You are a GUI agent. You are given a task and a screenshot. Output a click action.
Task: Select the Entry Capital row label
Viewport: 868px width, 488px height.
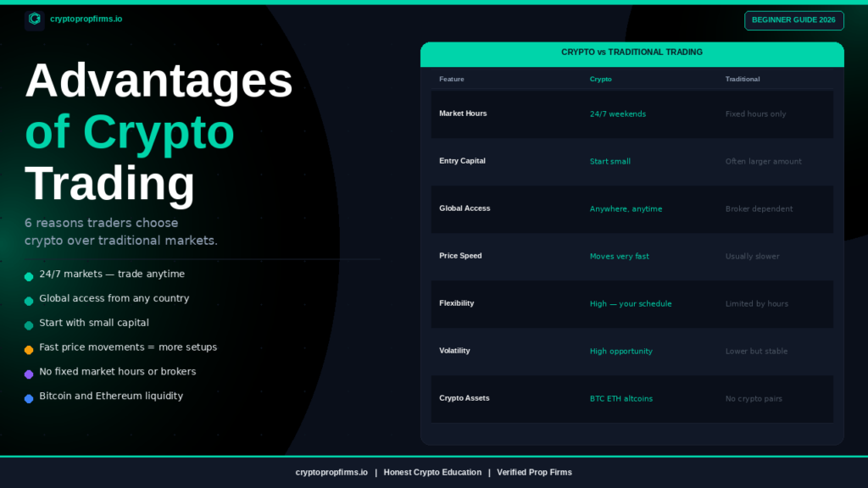point(462,161)
